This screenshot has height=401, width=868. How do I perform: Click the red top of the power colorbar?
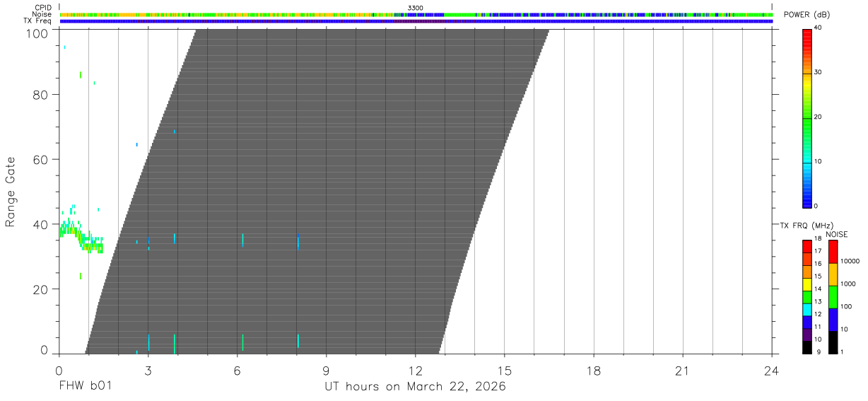point(807,35)
